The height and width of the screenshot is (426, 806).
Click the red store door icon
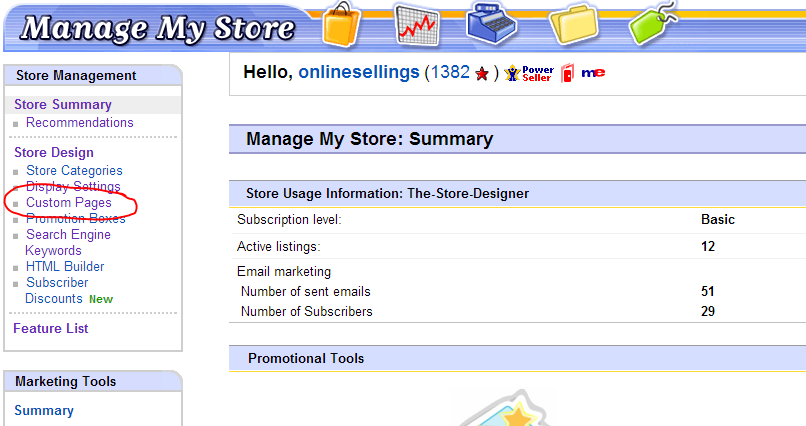(567, 73)
